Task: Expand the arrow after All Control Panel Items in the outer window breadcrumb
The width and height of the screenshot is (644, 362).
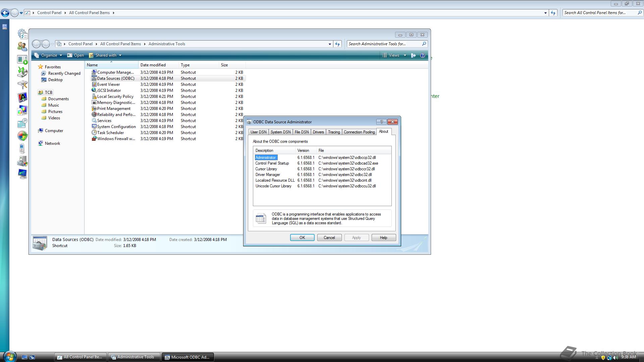Action: coord(113,13)
